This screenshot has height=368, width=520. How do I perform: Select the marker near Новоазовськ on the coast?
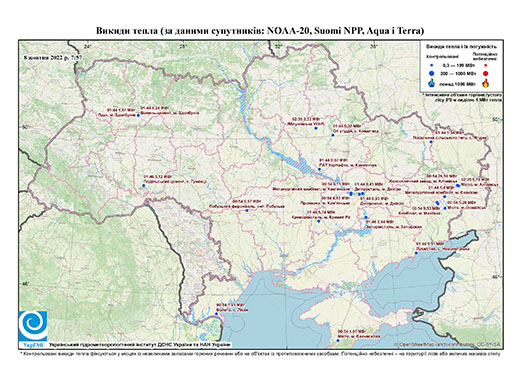tap(416, 253)
